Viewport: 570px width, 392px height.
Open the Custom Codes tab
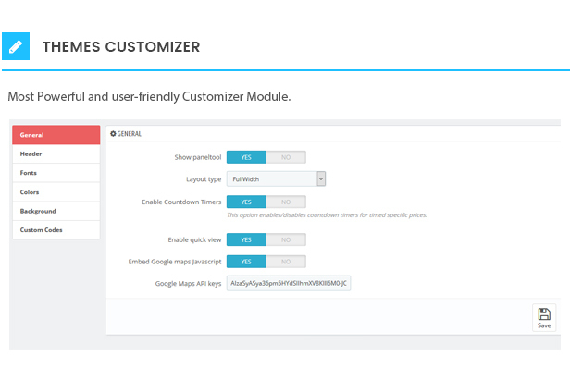tap(56, 230)
